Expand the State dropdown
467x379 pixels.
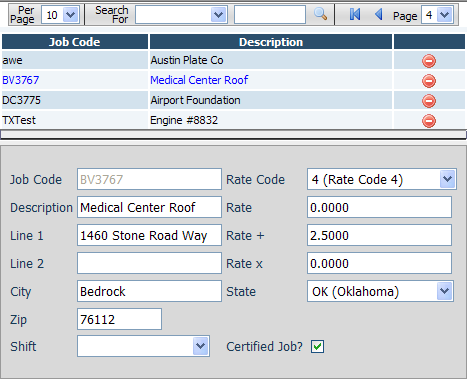[380, 291]
